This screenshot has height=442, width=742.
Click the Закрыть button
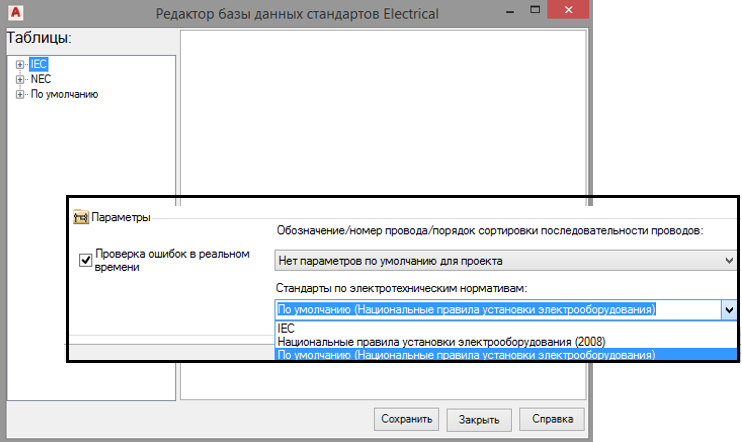point(479,420)
